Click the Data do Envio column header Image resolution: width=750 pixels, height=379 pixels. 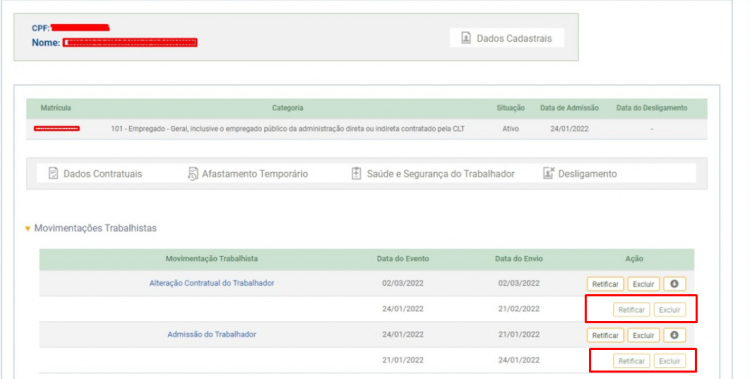pos(519,258)
